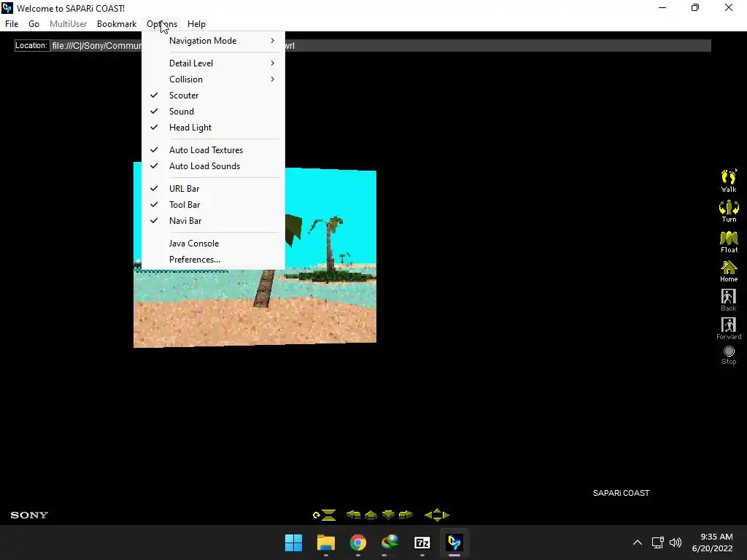The image size is (747, 560).
Task: Open the Help menu
Action: pyautogui.click(x=196, y=24)
